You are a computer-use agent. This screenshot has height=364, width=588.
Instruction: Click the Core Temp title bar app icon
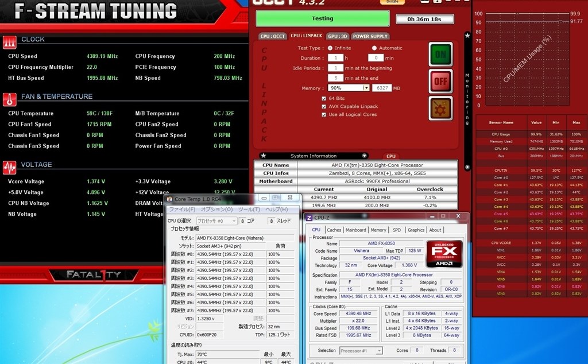click(169, 199)
